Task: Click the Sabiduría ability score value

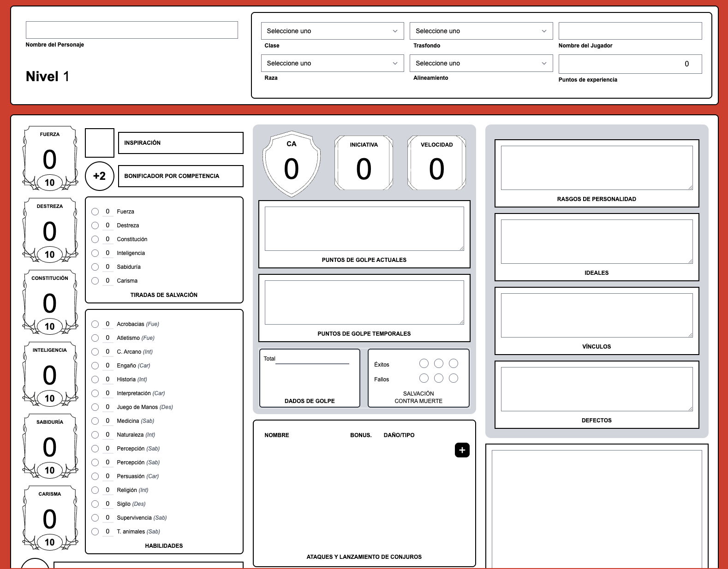Action: click(50, 447)
